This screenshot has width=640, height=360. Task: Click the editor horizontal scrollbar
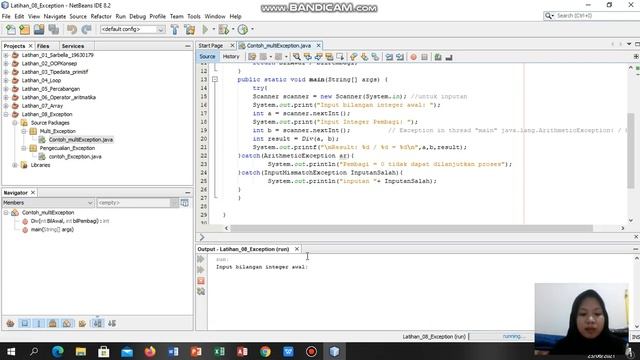[x=411, y=228]
